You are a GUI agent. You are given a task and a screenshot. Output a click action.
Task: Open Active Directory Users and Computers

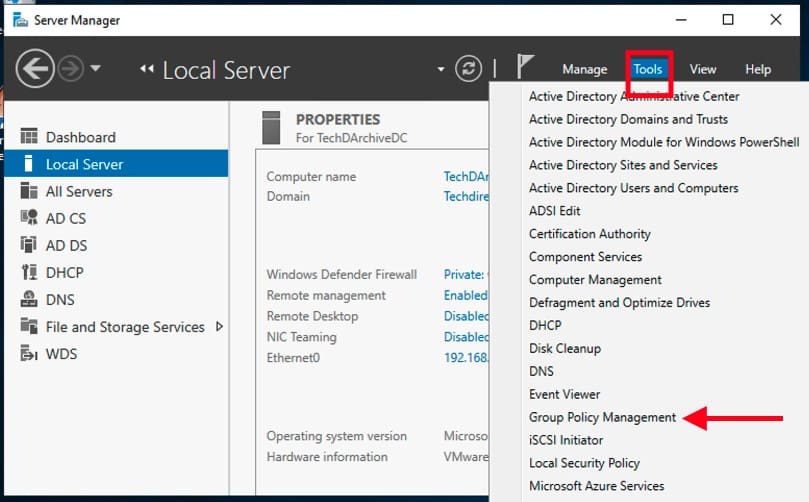[633, 188]
